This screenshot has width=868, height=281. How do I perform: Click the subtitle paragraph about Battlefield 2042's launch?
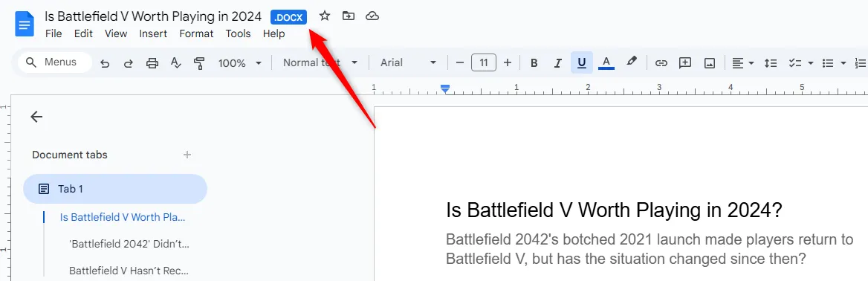pyautogui.click(x=650, y=250)
